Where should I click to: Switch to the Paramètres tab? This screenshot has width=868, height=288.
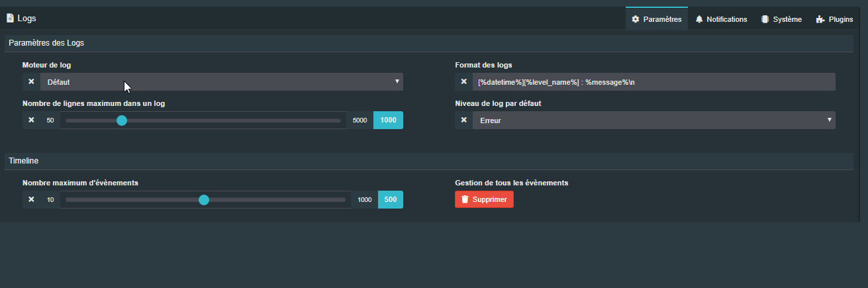tap(657, 19)
